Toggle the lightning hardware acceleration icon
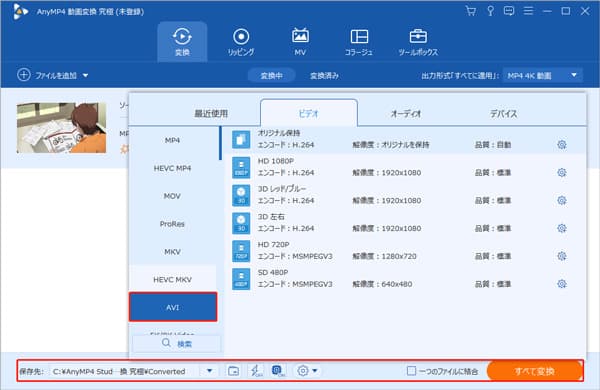Viewport: 600px width, 390px height. click(x=256, y=370)
